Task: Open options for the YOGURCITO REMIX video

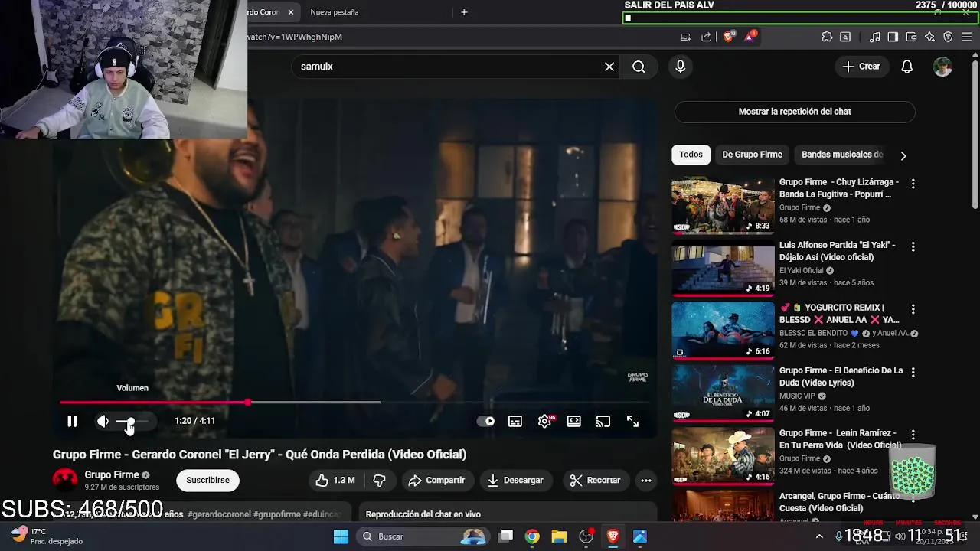Action: [913, 309]
